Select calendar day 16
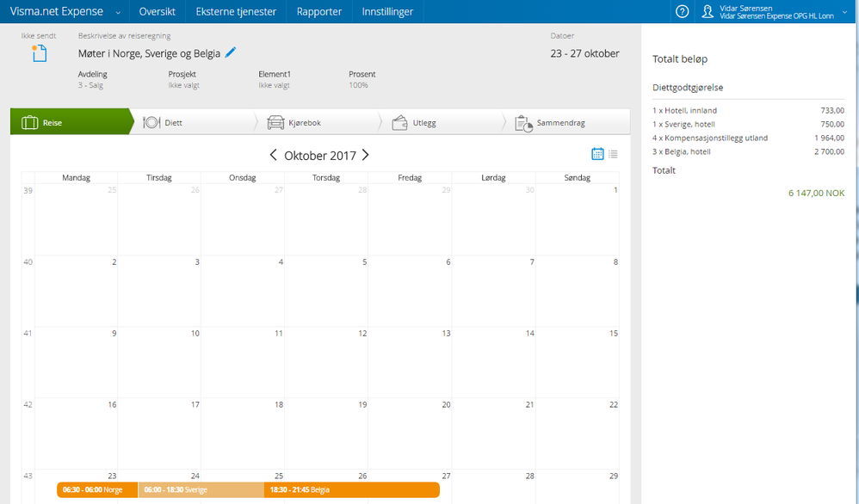Screen dimensions: 859x504 (x=112, y=405)
